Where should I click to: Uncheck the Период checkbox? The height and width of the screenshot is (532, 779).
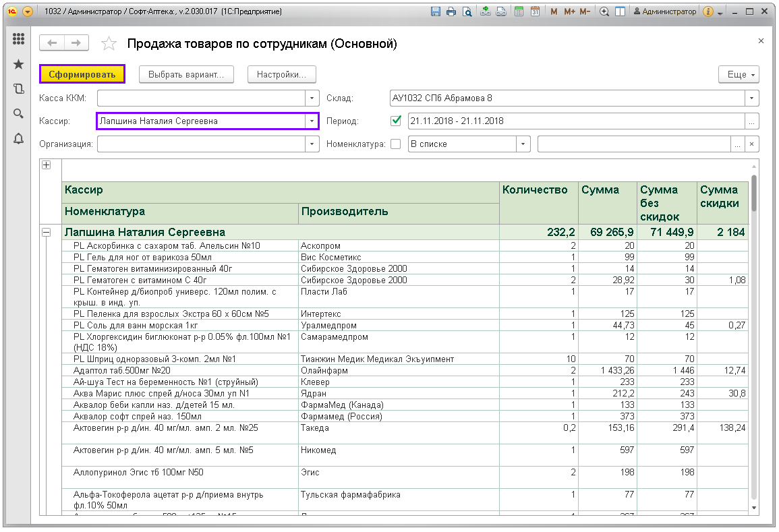[x=396, y=121]
